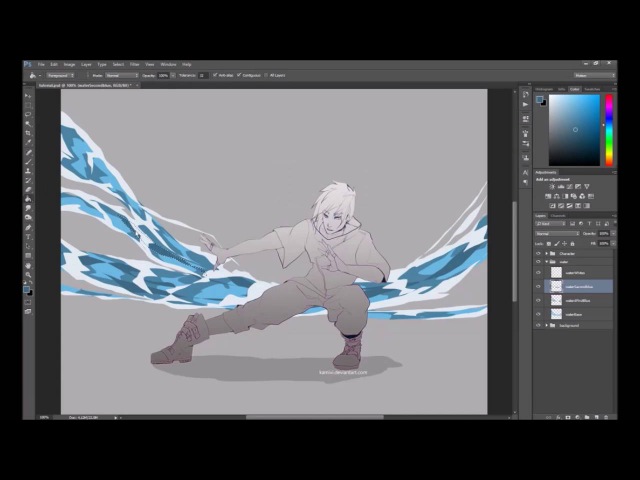
Task: Open the layer blend mode dropdown
Action: tap(557, 234)
